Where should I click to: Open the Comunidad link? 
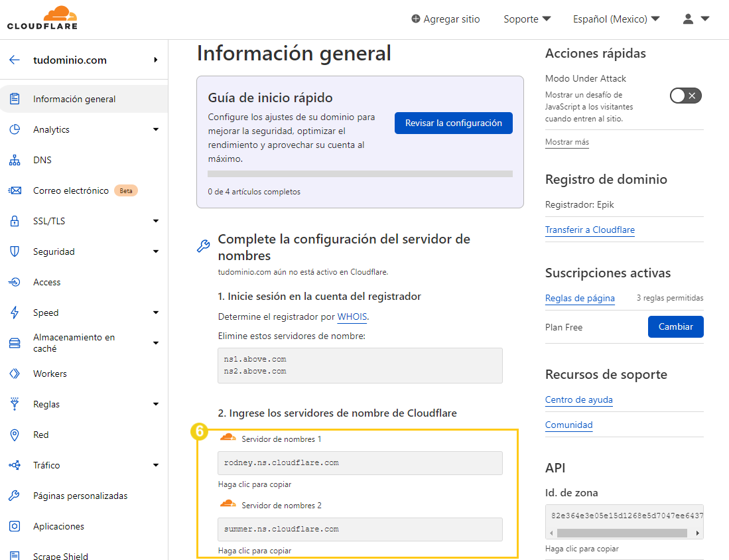tap(568, 425)
